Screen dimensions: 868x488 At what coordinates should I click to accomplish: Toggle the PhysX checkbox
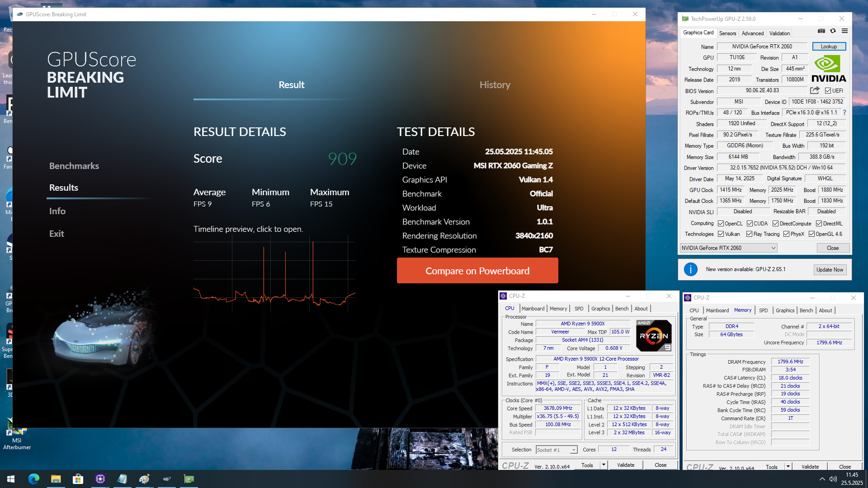click(786, 234)
